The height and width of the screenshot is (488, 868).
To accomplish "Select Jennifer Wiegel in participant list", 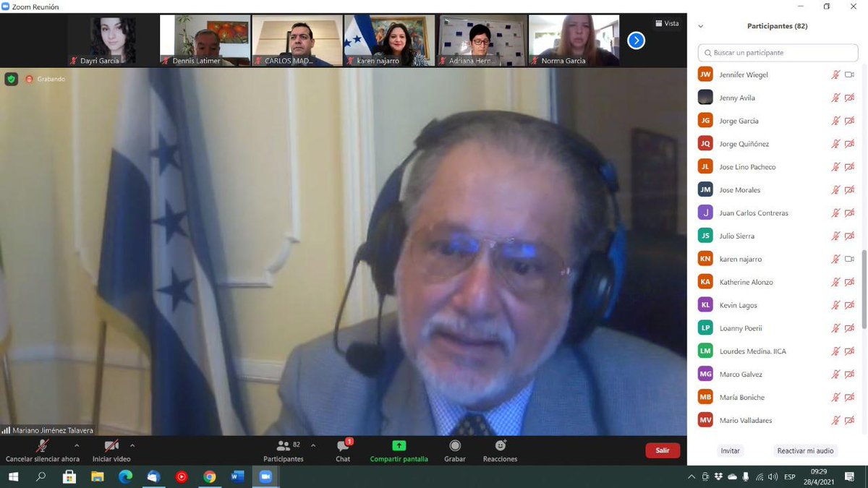I will pyautogui.click(x=778, y=74).
